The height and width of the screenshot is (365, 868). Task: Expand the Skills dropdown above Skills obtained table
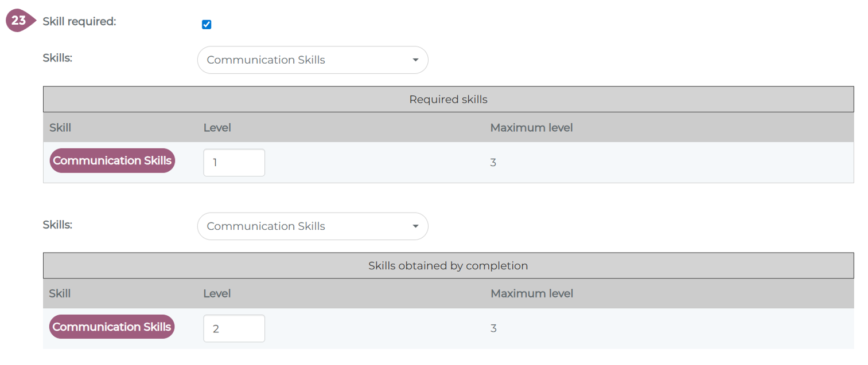pyautogui.click(x=313, y=226)
